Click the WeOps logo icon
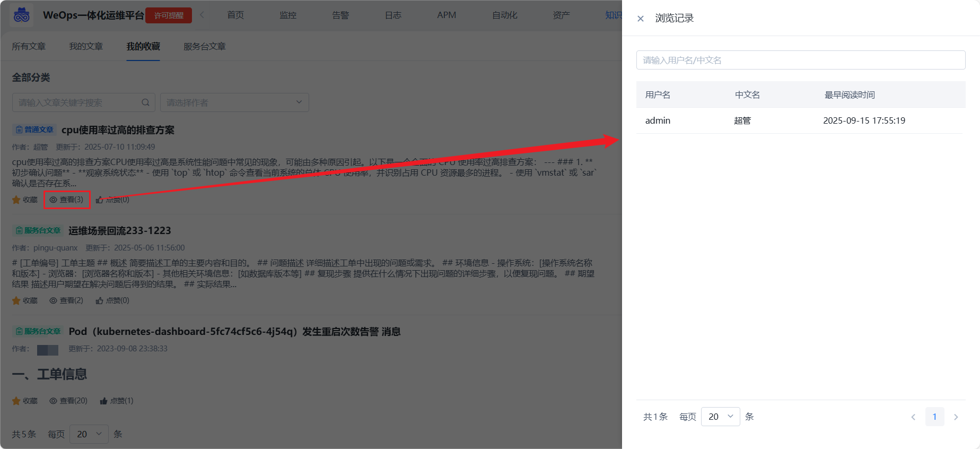The height and width of the screenshot is (449, 980). pos(21,15)
